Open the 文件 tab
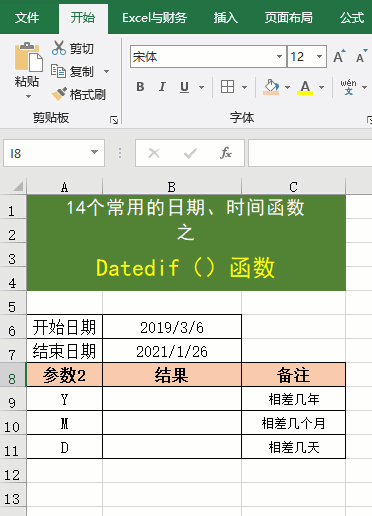 pyautogui.click(x=27, y=18)
